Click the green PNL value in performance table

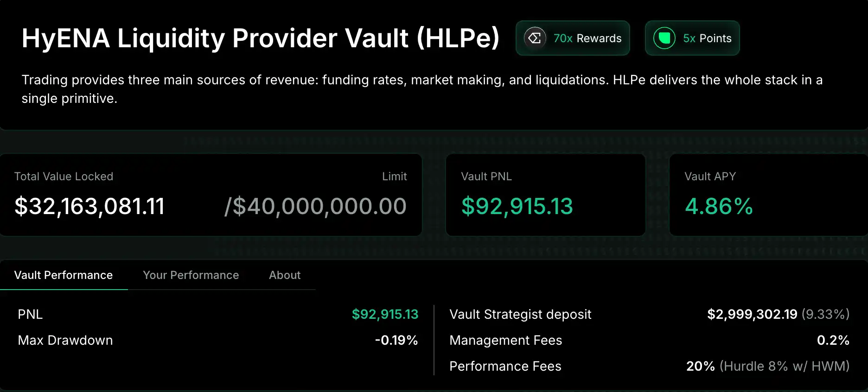coord(385,314)
